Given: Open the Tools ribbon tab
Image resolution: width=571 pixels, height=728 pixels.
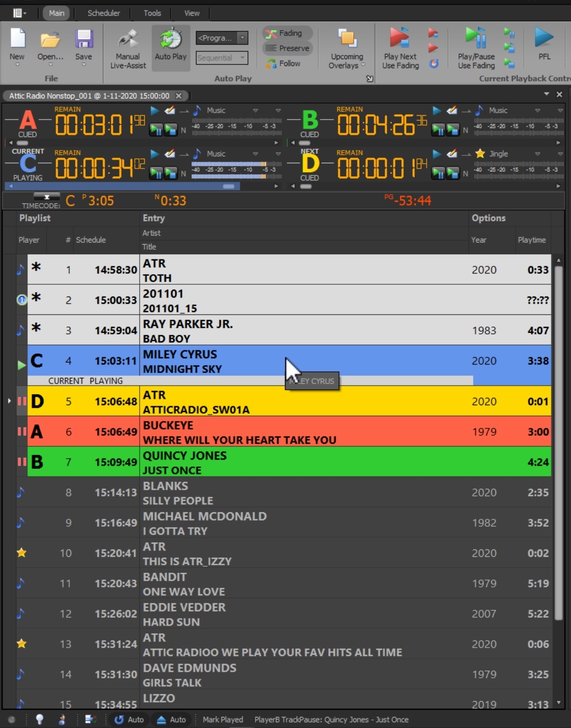Looking at the screenshot, I should tap(152, 13).
